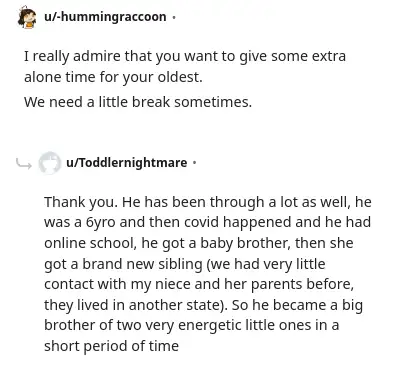Click the dot separator after u/-hummingraccoon

point(174,17)
